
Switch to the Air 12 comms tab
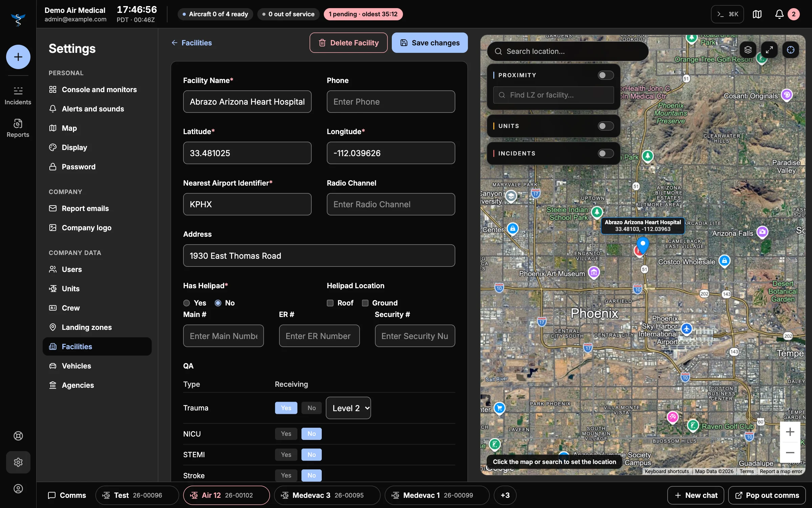(x=226, y=495)
